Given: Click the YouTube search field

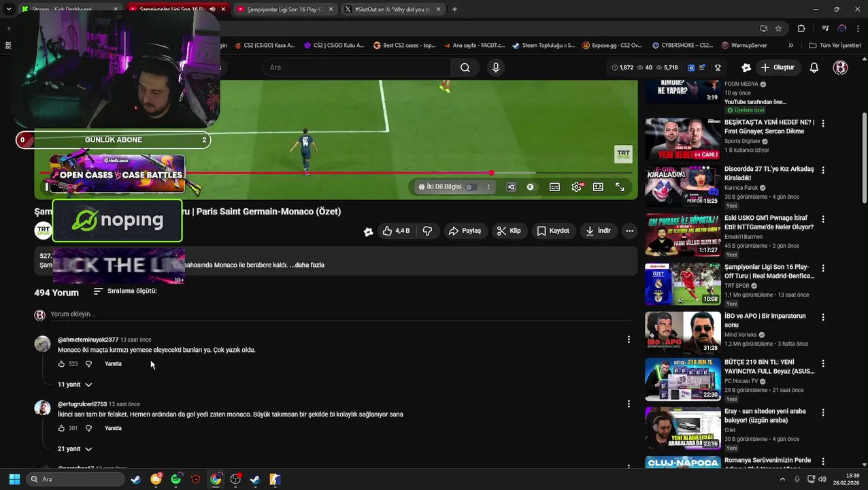Looking at the screenshot, I should (x=356, y=67).
